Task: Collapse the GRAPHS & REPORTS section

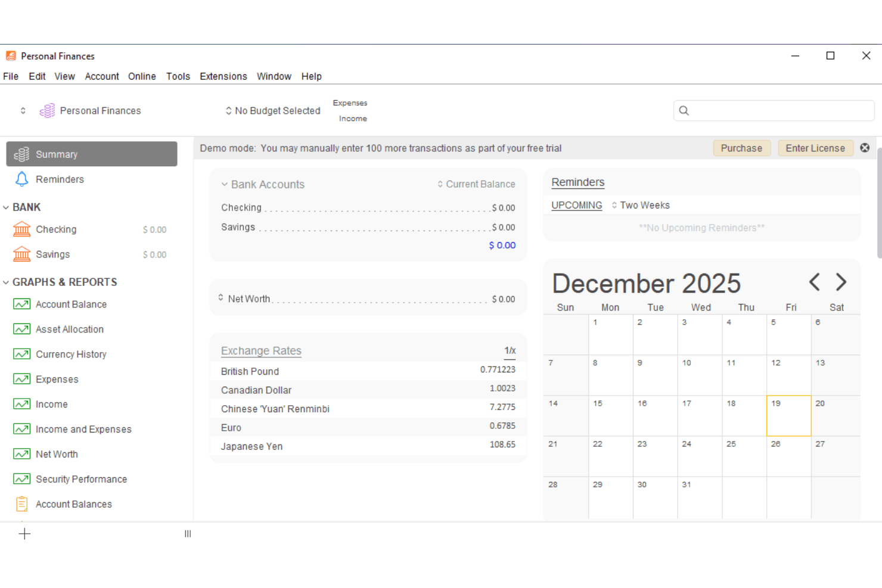Action: pos(6,282)
